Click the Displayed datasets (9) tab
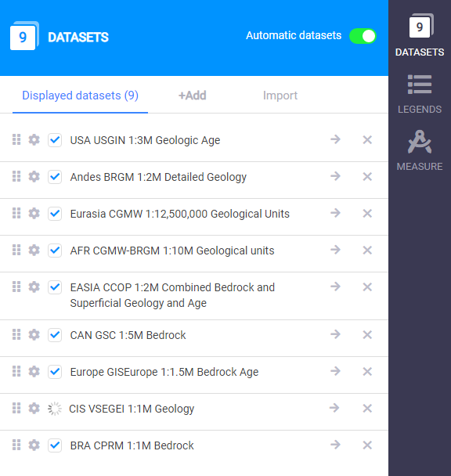This screenshot has height=476, width=451. pos(80,96)
